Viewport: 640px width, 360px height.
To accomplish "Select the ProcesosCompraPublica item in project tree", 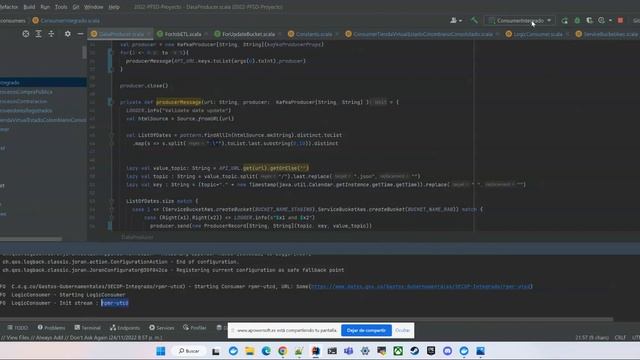I will coord(26,92).
